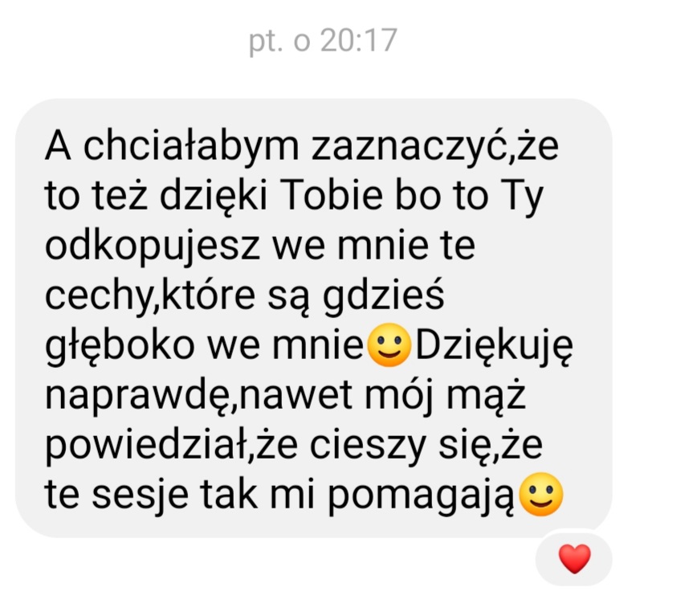Click the word "mąż" in the message
Viewport: 689px width, 616px height.
(486, 396)
